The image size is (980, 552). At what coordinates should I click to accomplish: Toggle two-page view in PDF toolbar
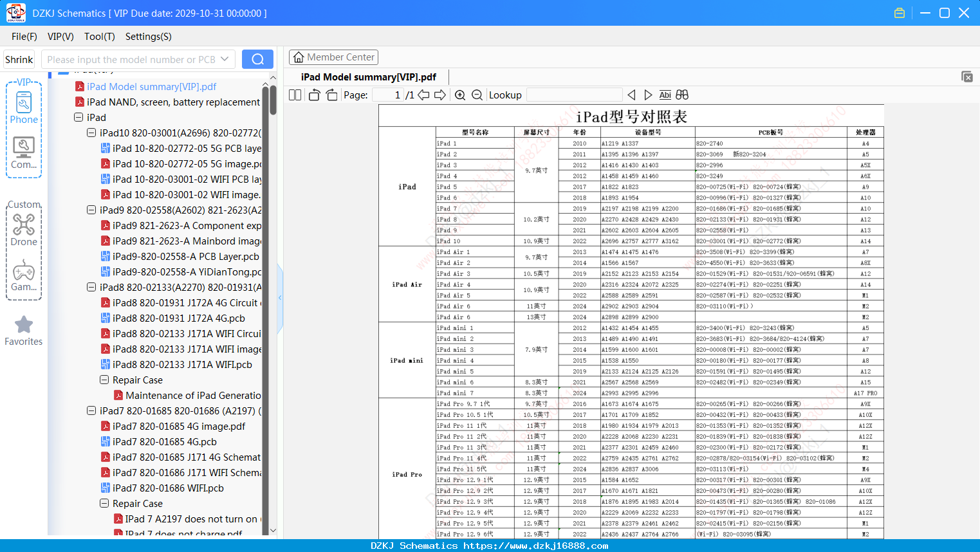tap(295, 95)
